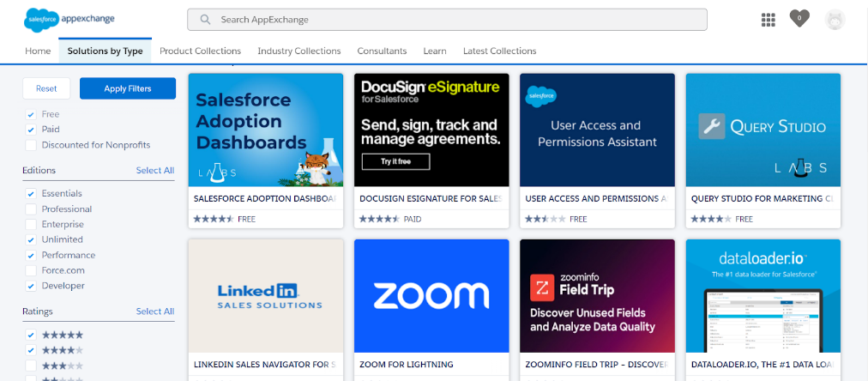Viewport: 868px width, 381px height.
Task: Check the Force.com edition
Action: [x=31, y=271]
